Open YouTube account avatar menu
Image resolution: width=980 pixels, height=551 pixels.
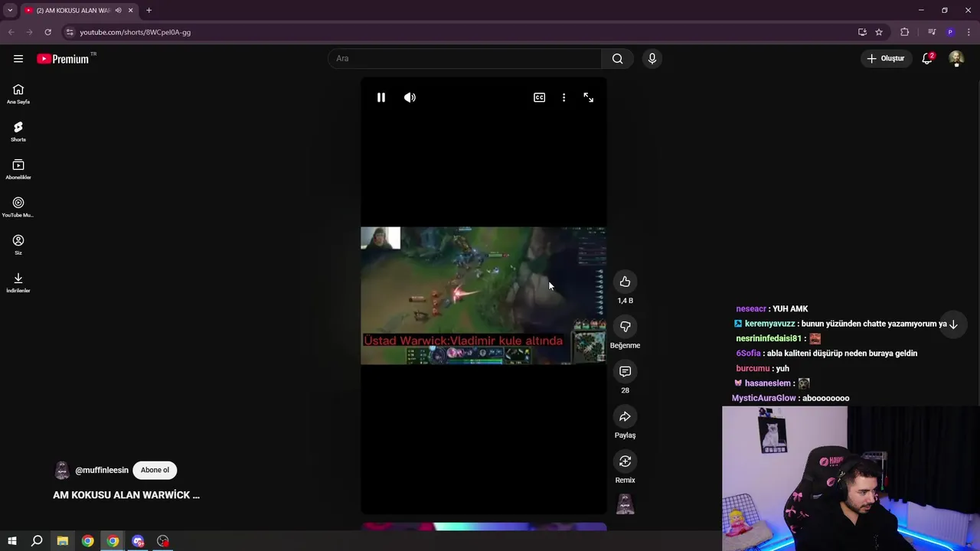[956, 59]
